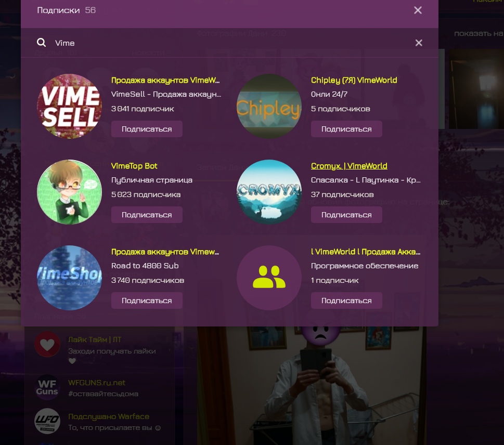Subscribe to l VimeWorld l Продажа Акка...
Image resolution: width=504 pixels, height=445 pixels.
[x=346, y=300]
